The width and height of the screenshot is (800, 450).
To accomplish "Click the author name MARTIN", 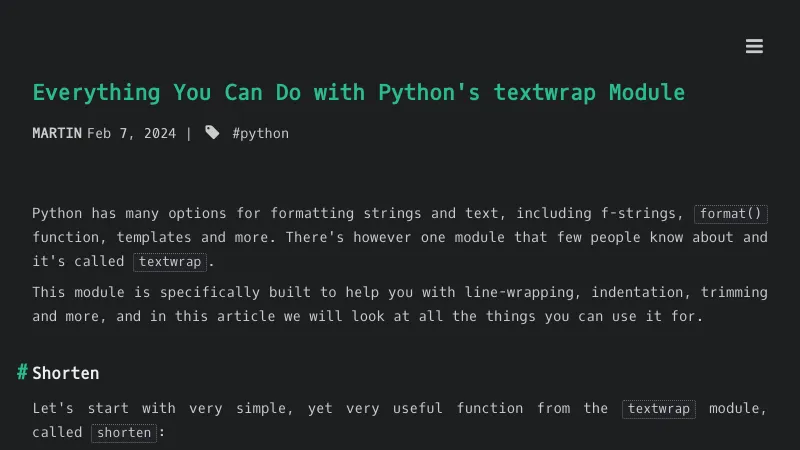I will (57, 133).
